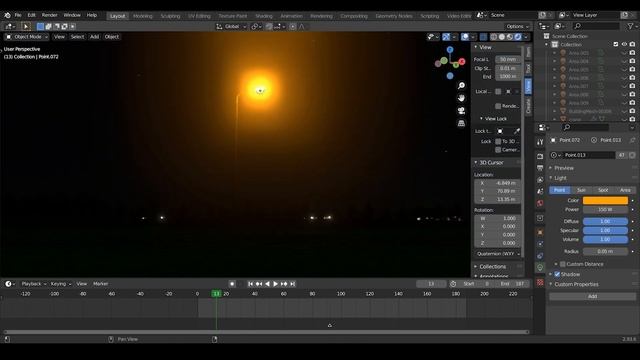Adjust the Specular value slider
Image resolution: width=640 pixels, height=360 pixels.
point(605,230)
